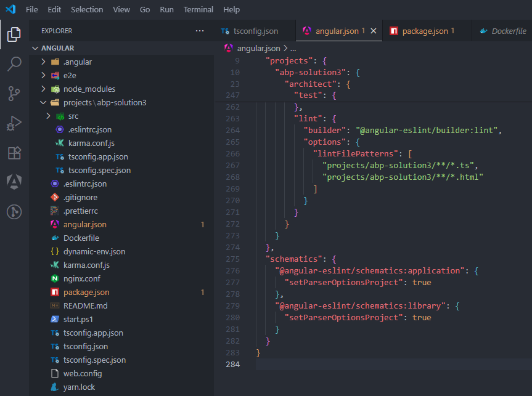
Task: Open the Source Control view
Action: (x=14, y=94)
